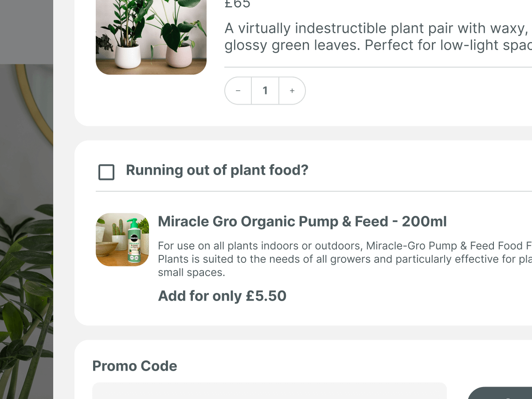Click 'Add for only £5.50' to add plant food
This screenshot has height=399, width=532.
pos(222,296)
